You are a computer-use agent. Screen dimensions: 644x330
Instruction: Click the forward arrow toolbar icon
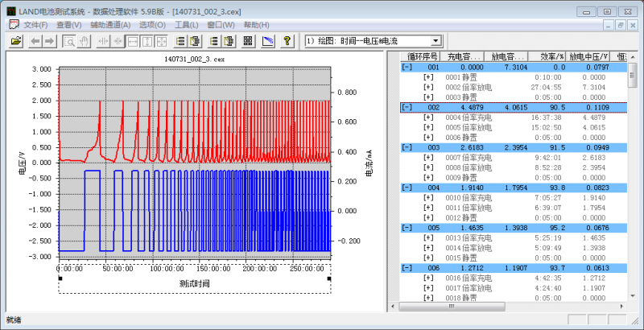[49, 41]
